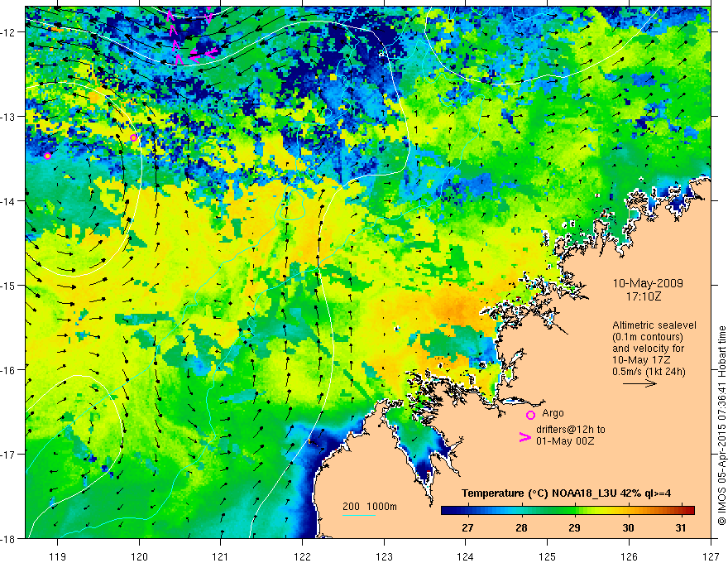The image size is (728, 563).
Task: Click the longitude axis label 124
Action: tap(466, 556)
